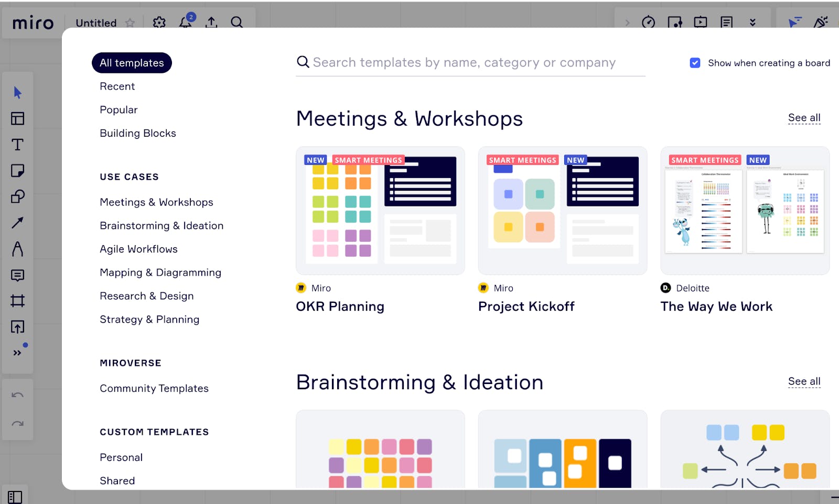Click the template search field
Screen dimensions: 839x504
pyautogui.click(x=464, y=63)
